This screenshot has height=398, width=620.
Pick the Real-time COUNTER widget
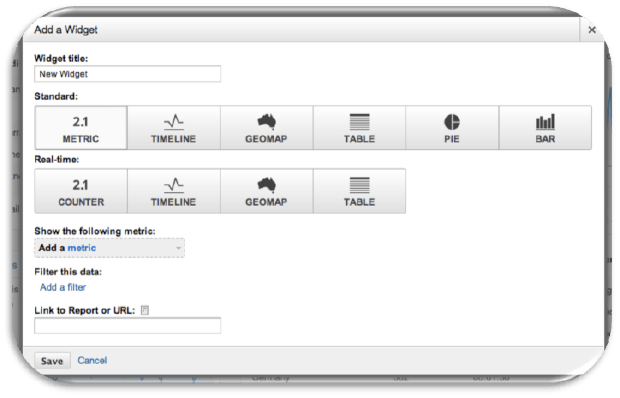(81, 191)
